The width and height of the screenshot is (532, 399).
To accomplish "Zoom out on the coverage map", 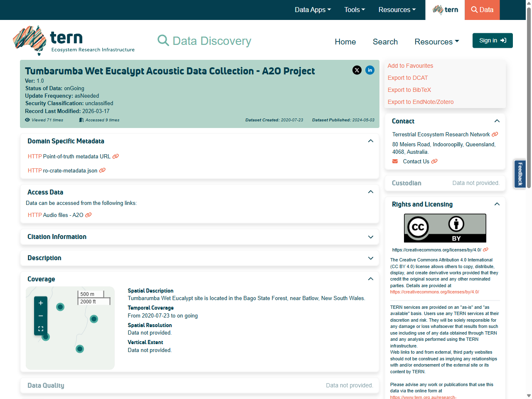I will (x=41, y=316).
